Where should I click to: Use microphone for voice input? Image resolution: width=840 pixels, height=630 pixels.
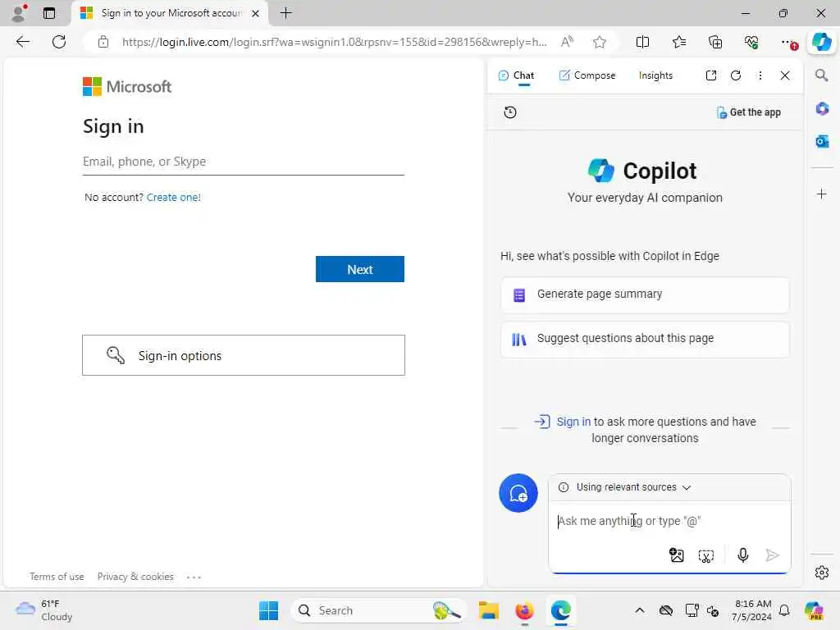point(742,555)
